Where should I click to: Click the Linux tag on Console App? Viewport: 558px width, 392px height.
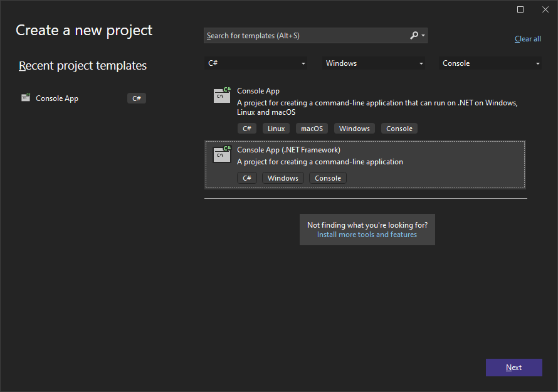276,129
